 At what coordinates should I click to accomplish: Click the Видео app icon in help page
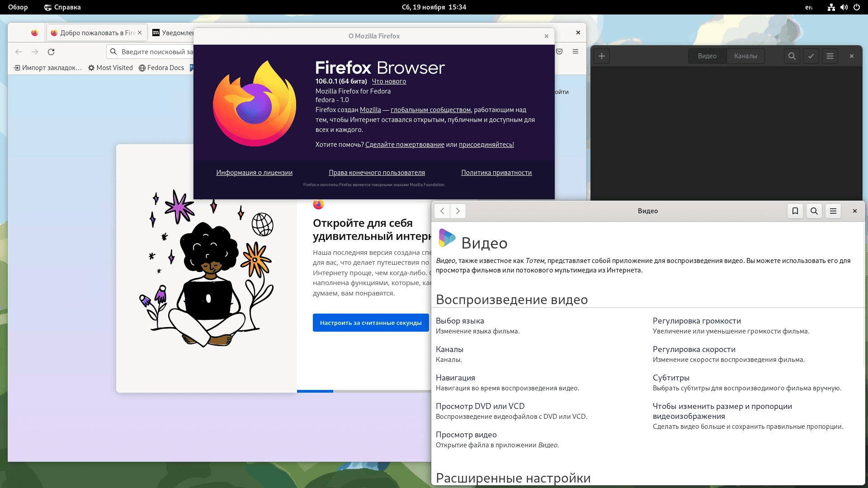pyautogui.click(x=447, y=238)
